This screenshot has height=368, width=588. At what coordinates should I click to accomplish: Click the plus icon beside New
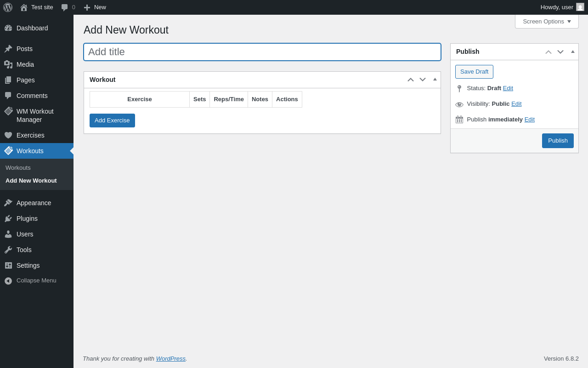[87, 7]
